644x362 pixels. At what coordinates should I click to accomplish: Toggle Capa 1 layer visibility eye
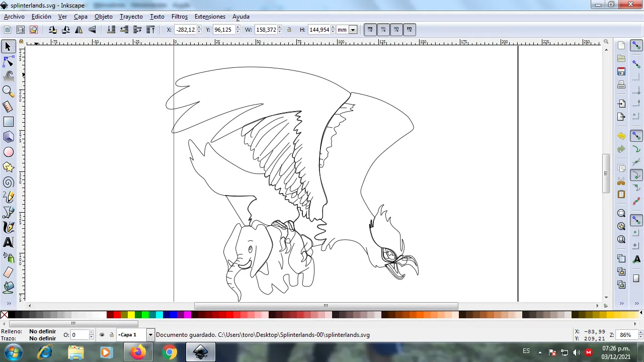coord(102,335)
